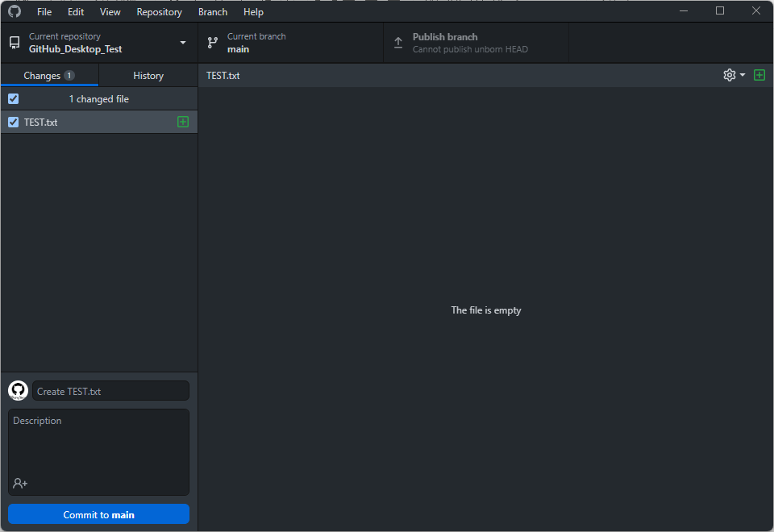Image resolution: width=774 pixels, height=532 pixels.
Task: Close the GitHub Desktop window
Action: (755, 10)
